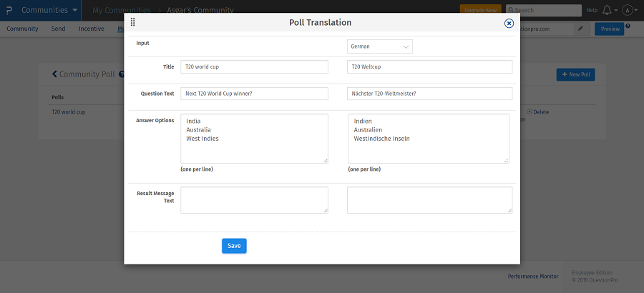Viewport: 644px width, 293px height.
Task: Open the notifications bell
Action: pos(608,10)
